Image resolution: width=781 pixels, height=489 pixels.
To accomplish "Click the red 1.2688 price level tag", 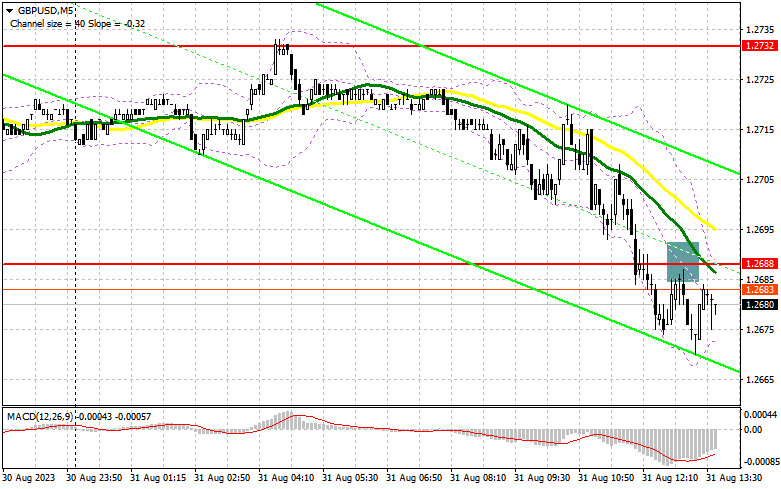I will click(759, 263).
